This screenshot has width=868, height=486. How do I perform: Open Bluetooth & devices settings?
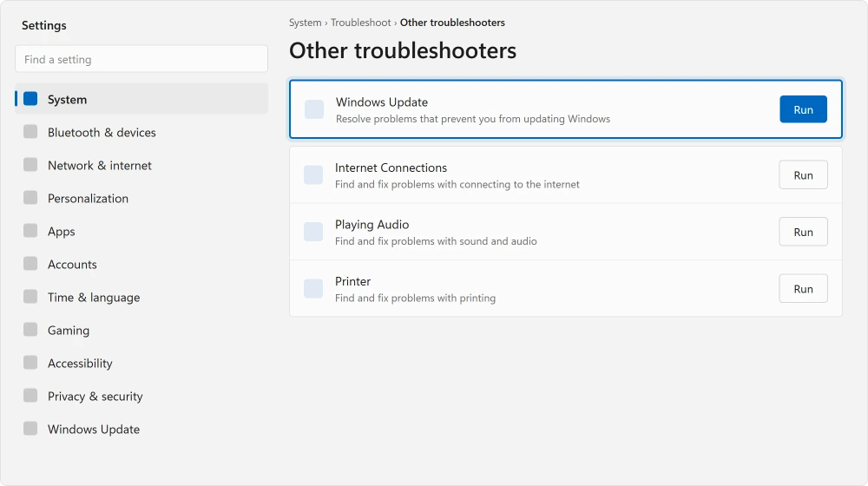point(141,132)
